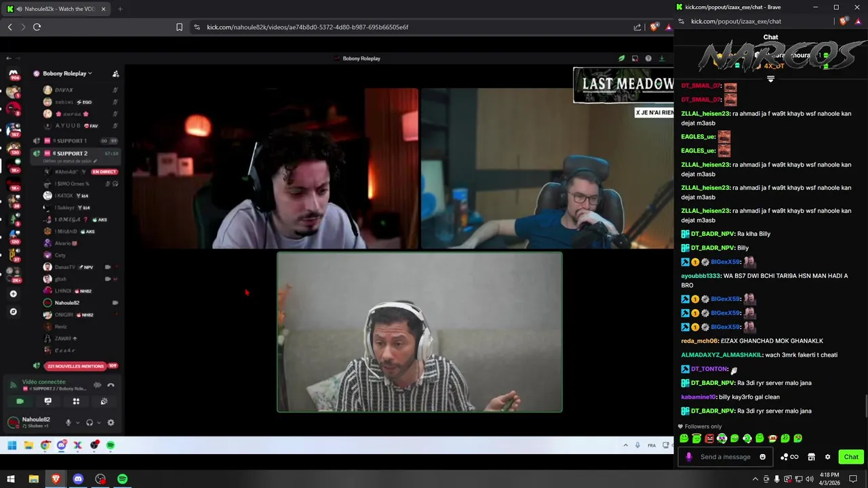Go back in the Brave browser
This screenshot has width=868, height=488.
pyautogui.click(x=9, y=27)
